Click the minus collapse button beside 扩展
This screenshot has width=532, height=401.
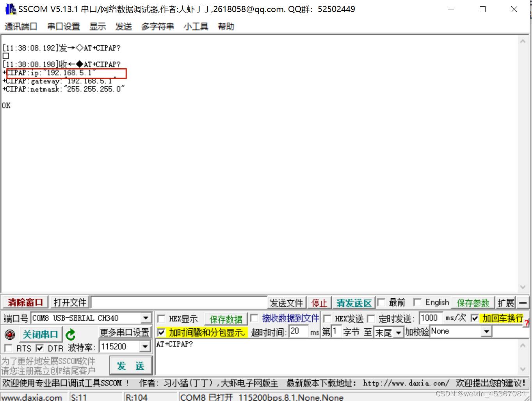point(523,303)
